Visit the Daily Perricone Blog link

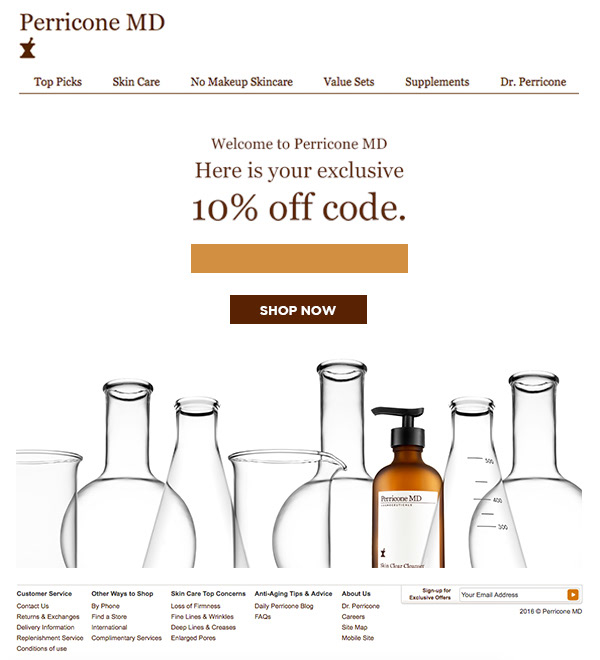coord(284,606)
